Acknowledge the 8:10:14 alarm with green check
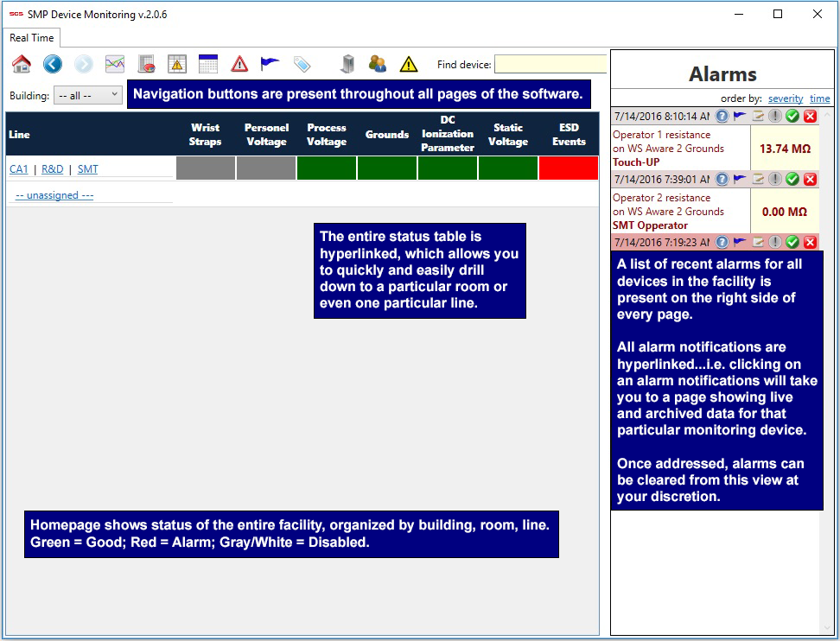 pos(792,116)
